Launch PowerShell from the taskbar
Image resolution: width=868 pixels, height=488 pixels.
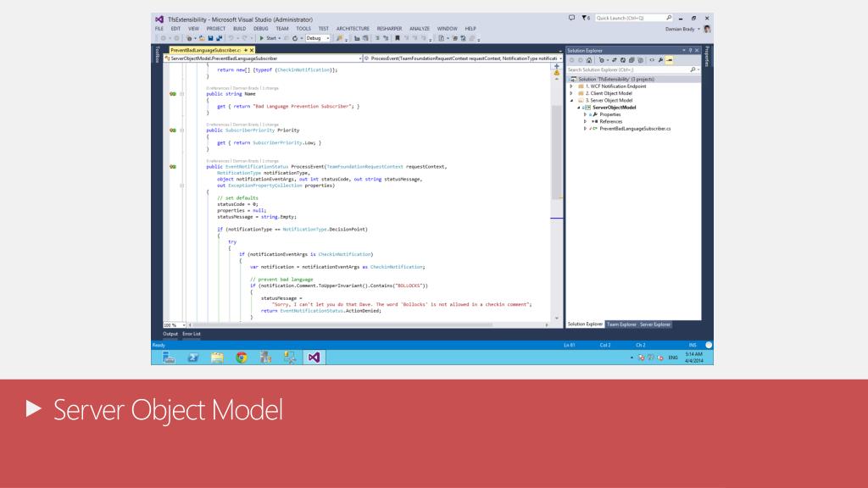click(x=192, y=358)
